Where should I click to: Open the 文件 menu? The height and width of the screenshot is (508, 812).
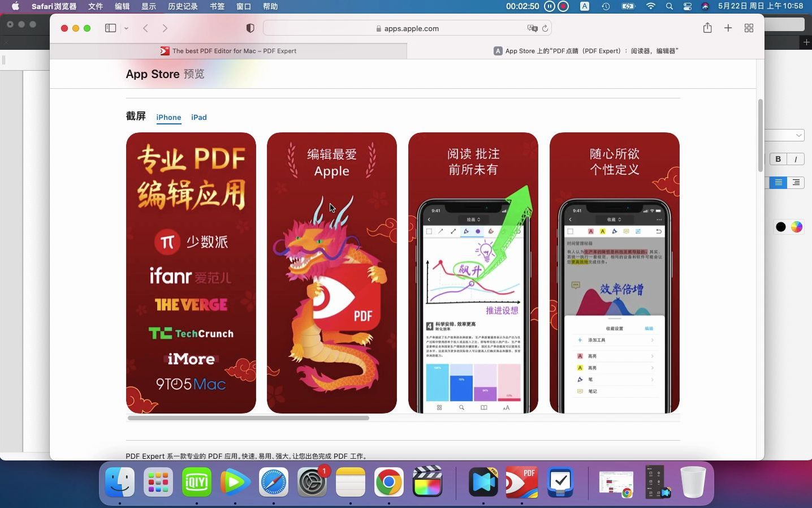(x=96, y=6)
